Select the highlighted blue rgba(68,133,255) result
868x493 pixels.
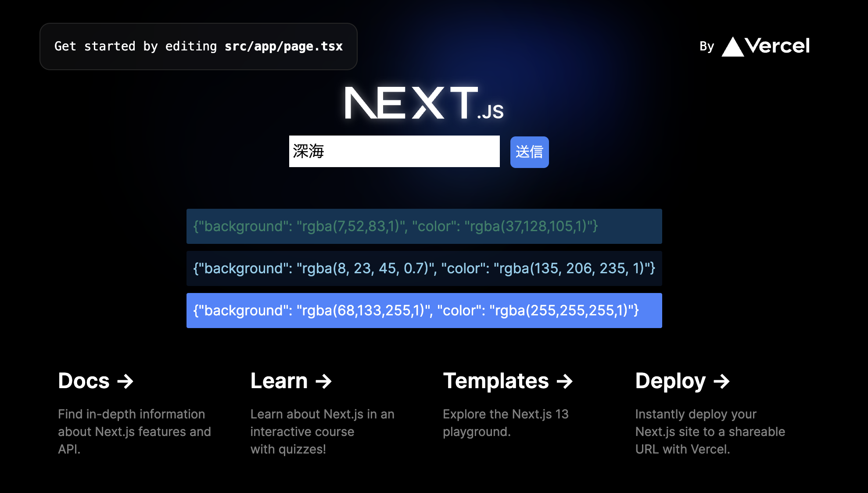click(x=424, y=310)
